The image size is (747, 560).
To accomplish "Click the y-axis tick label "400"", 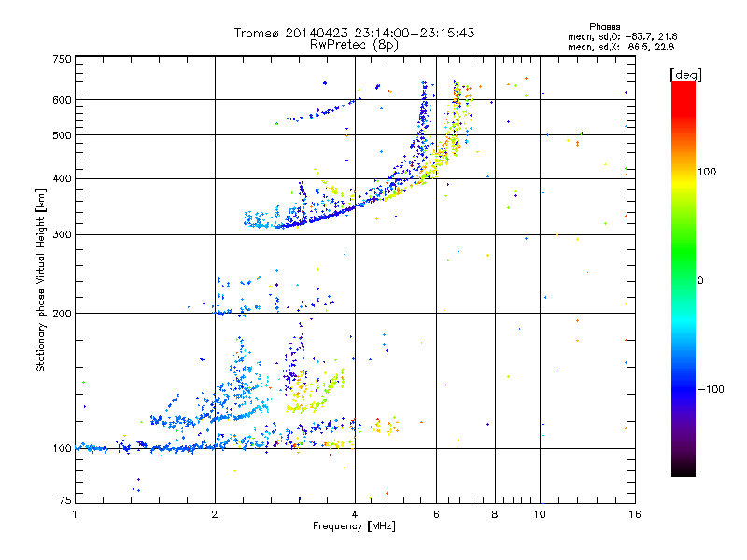I will pyautogui.click(x=62, y=179).
